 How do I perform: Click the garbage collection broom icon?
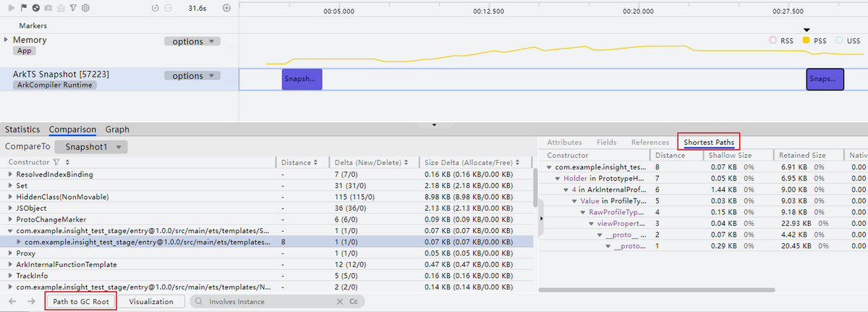(61, 8)
